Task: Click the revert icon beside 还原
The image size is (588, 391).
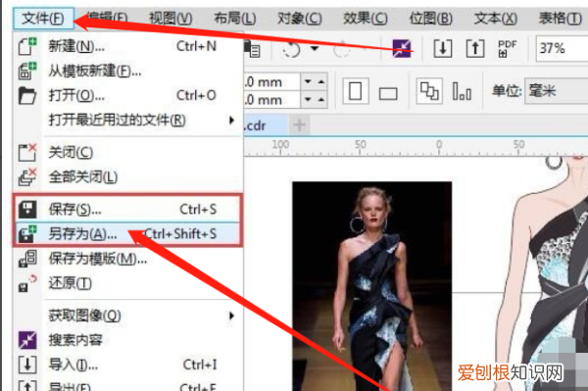Action: [27, 283]
